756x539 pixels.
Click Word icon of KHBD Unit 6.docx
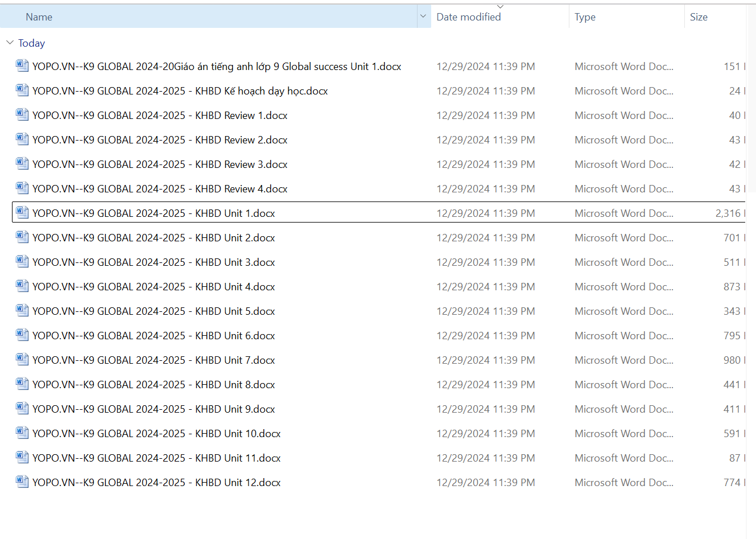[22, 335]
